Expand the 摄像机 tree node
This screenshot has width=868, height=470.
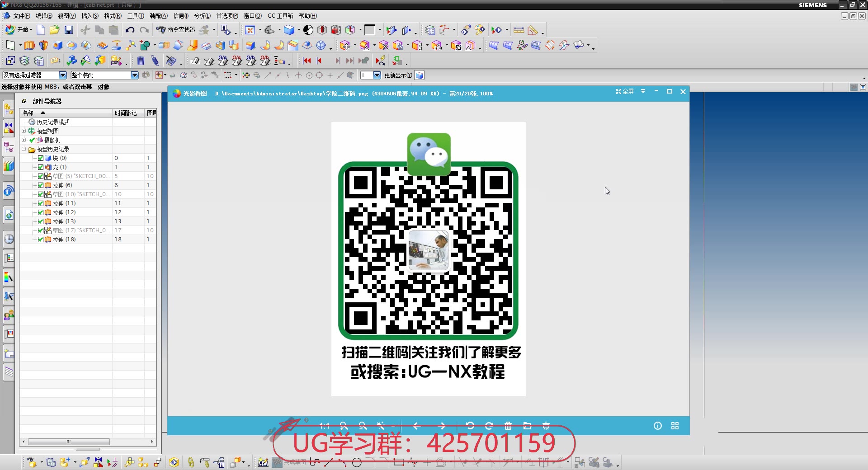(x=24, y=140)
